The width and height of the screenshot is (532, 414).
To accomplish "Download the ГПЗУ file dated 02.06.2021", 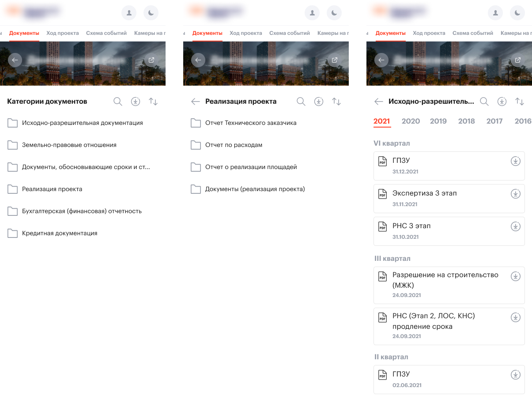I will coord(515,375).
